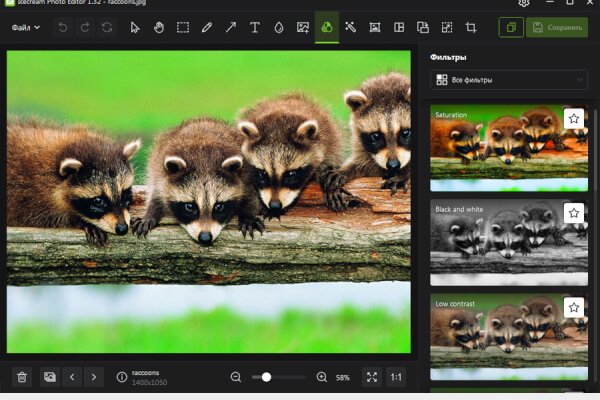Viewport: 600px width, 400px height.
Task: Select the pointer selection tool
Action: click(135, 28)
